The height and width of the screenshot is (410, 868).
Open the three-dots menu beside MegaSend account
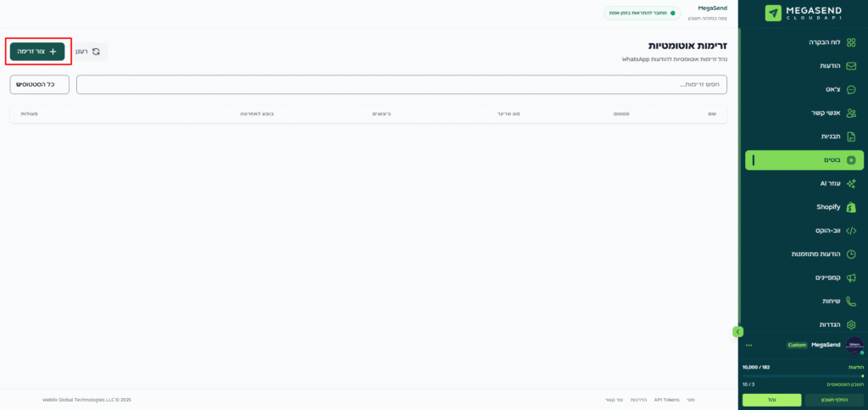[748, 346]
